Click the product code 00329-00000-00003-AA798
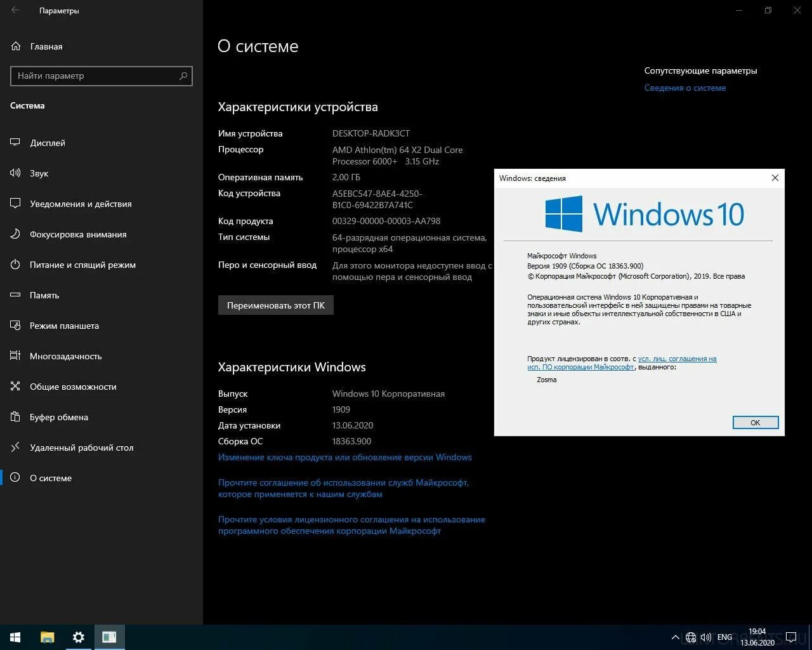Screen dimensions: 812x650 point(386,221)
